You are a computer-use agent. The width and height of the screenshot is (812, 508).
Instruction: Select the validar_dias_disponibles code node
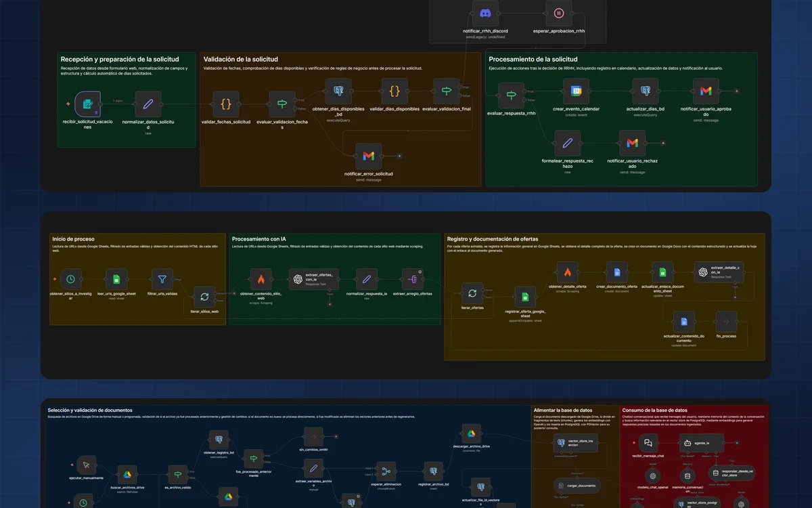point(395,91)
